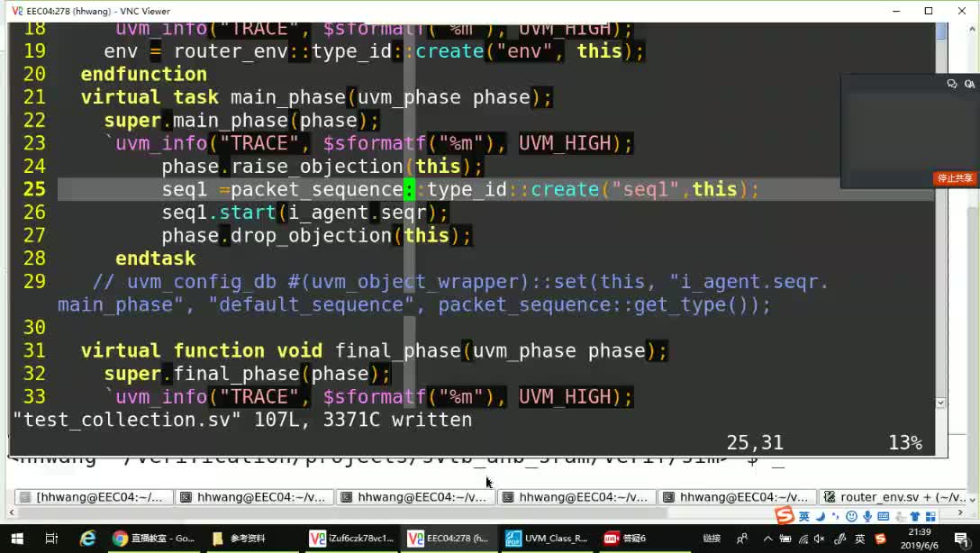The width and height of the screenshot is (980, 553).
Task: Open Task View on the taskbar
Action: tap(52, 538)
